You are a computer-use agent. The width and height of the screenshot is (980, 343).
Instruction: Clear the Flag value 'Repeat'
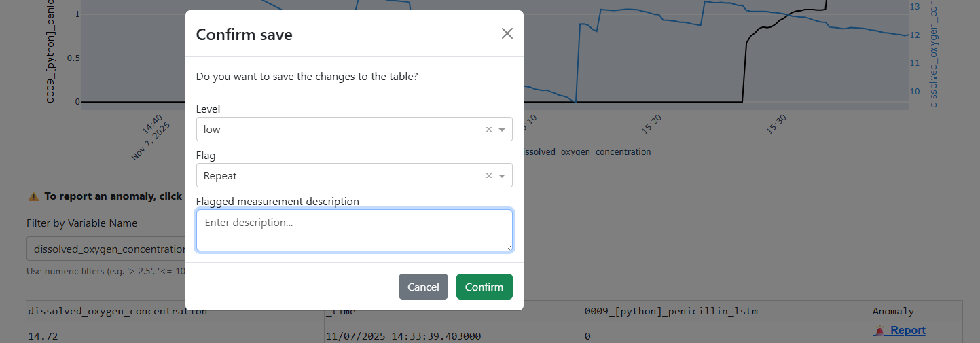(x=488, y=176)
